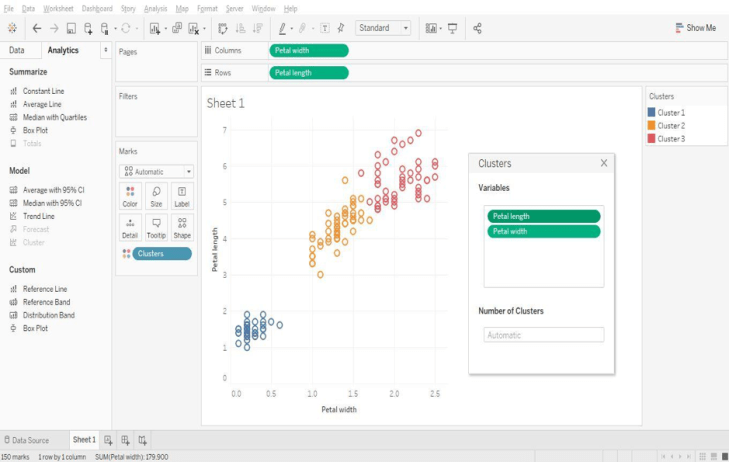This screenshot has height=462, width=729.
Task: Click the Undo back arrow in toolbar
Action: tap(37, 28)
